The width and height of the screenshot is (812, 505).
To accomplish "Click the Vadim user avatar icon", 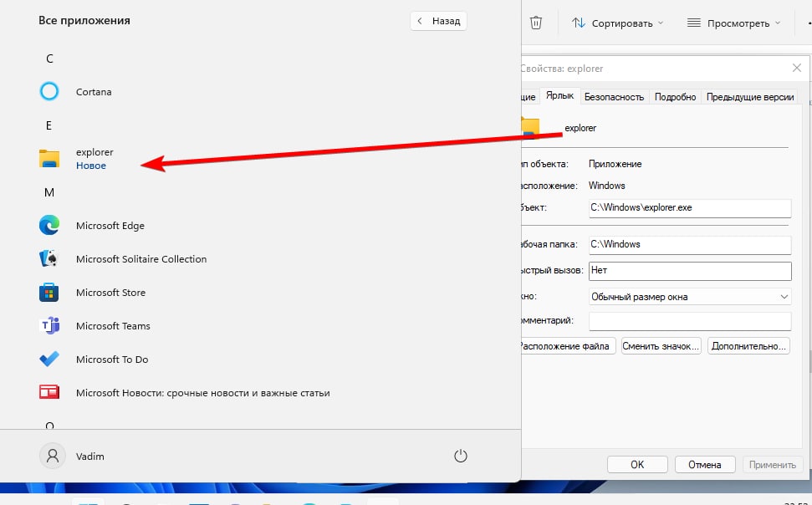I will click(x=53, y=456).
